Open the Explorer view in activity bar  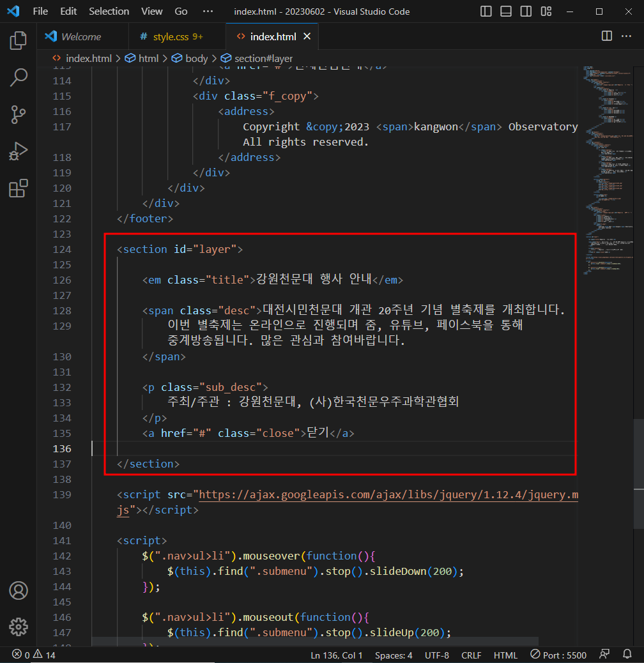coord(18,41)
